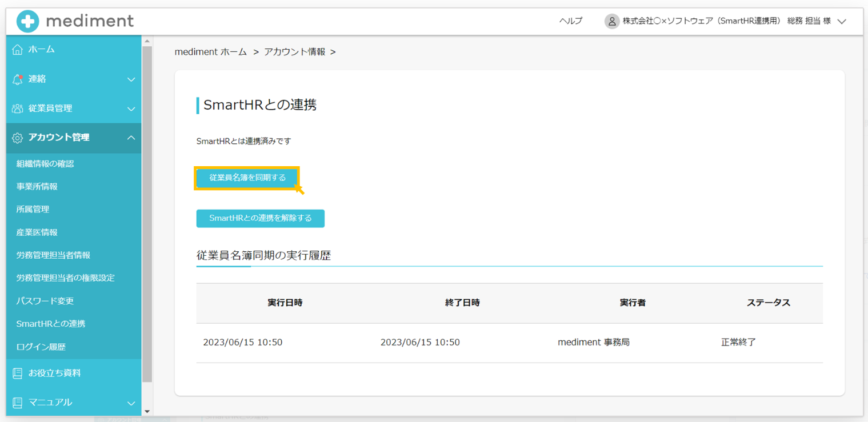Click the sidebar scrollbar up arrow
The width and height of the screenshot is (868, 422).
[x=147, y=41]
